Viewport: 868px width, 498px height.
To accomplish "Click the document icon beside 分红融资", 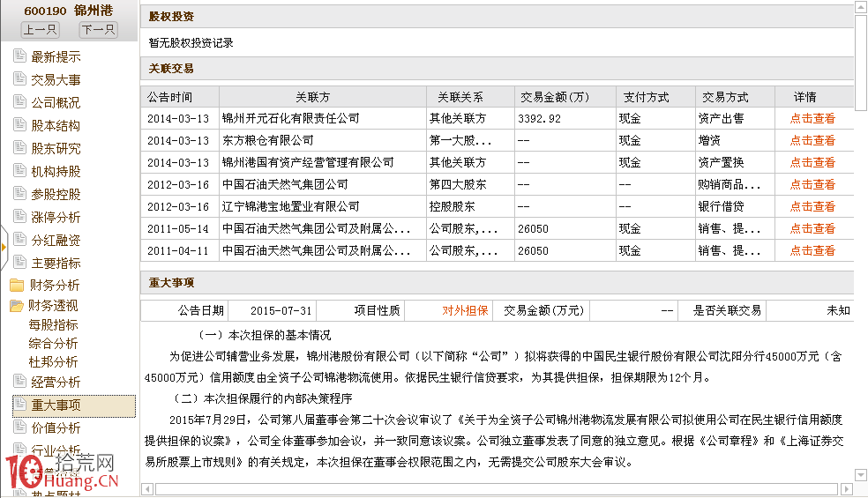I will (19, 239).
